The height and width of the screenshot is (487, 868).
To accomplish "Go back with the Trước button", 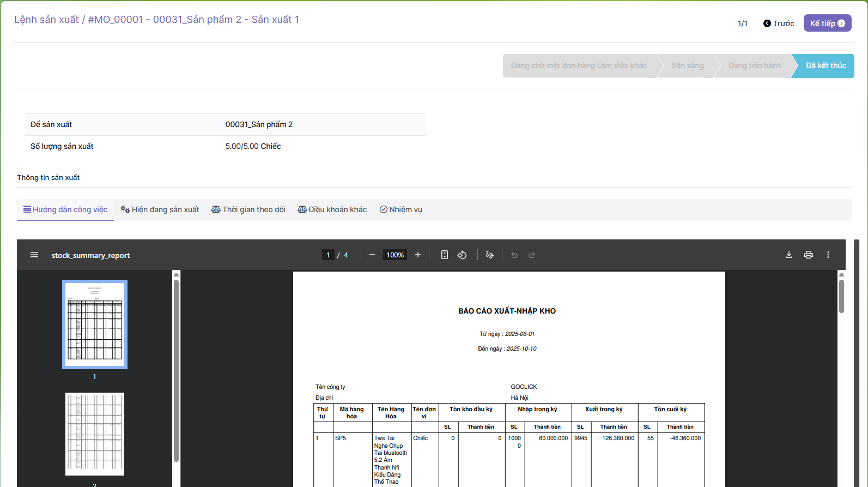I will click(779, 23).
